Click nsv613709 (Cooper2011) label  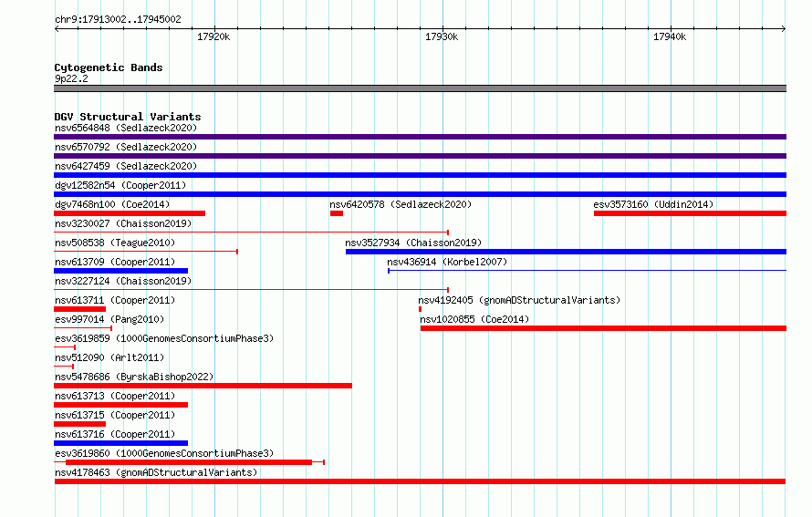(115, 262)
